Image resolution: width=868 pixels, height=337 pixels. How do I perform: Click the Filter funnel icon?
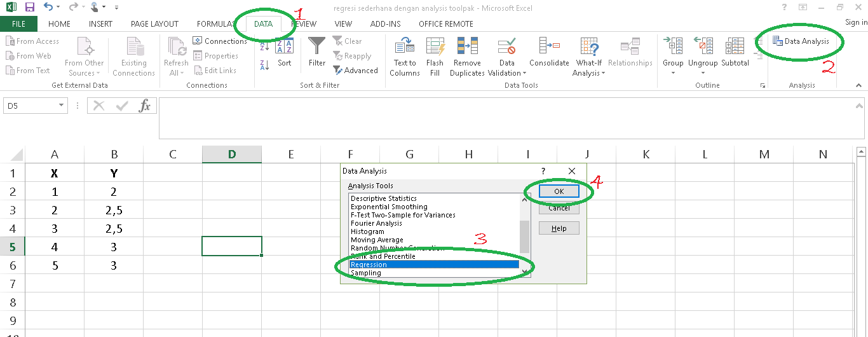pyautogui.click(x=317, y=47)
